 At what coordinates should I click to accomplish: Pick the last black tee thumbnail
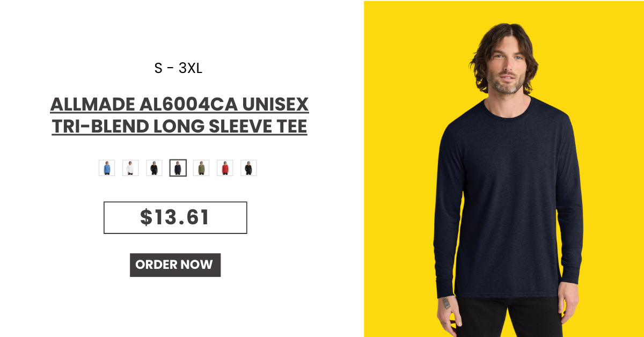coord(248,168)
